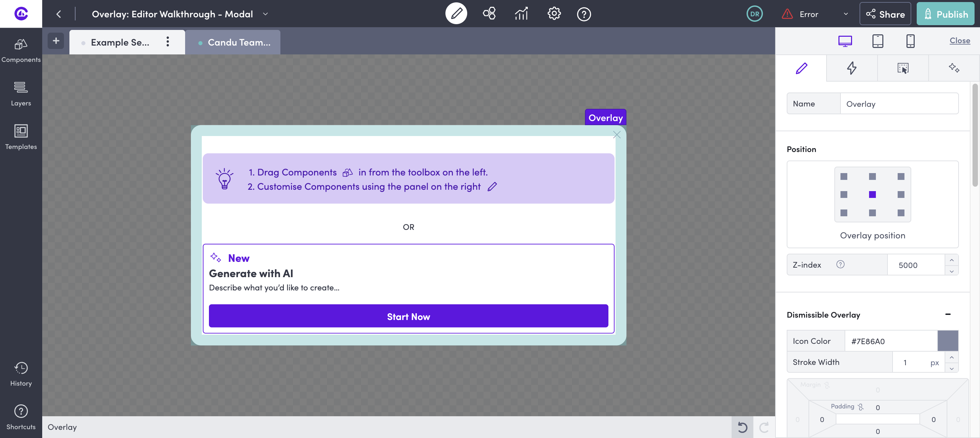980x438 pixels.
Task: Switch preview to mobile view
Action: (910, 41)
